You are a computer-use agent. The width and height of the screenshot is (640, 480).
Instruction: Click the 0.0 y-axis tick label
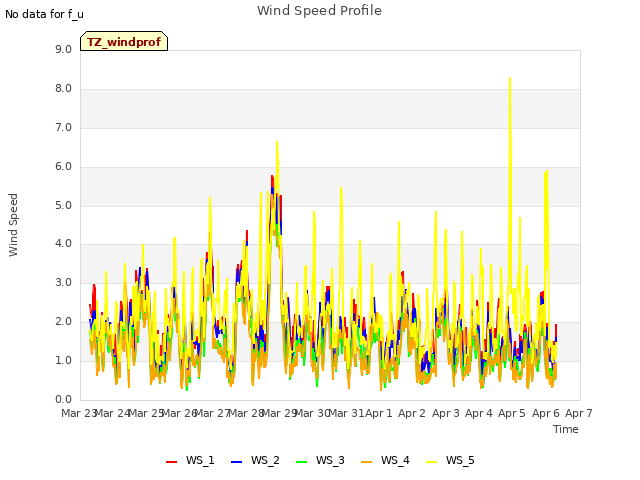(x=63, y=400)
